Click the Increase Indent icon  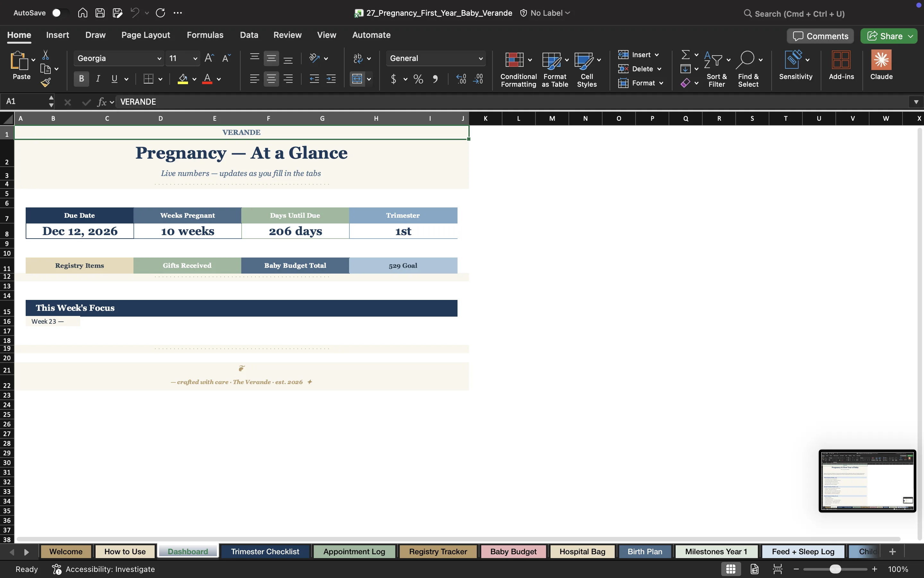pos(331,79)
